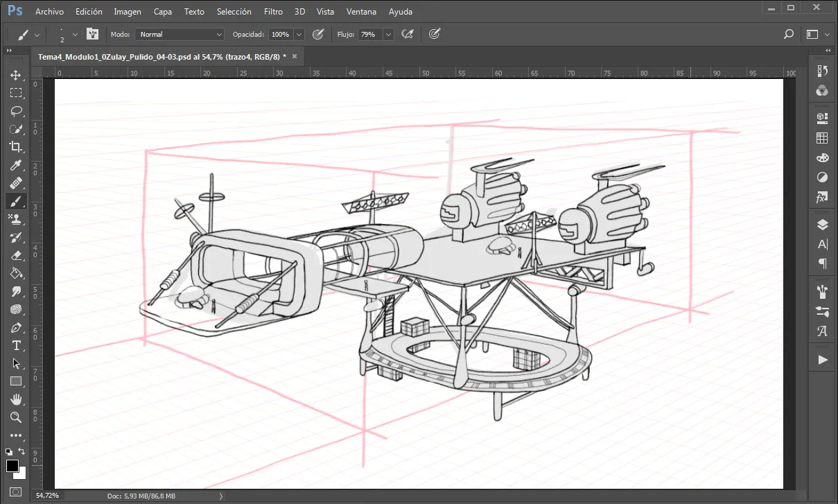Image resolution: width=838 pixels, height=504 pixels.
Task: Close the Tema4_Modulo1 document tab
Action: [x=295, y=56]
